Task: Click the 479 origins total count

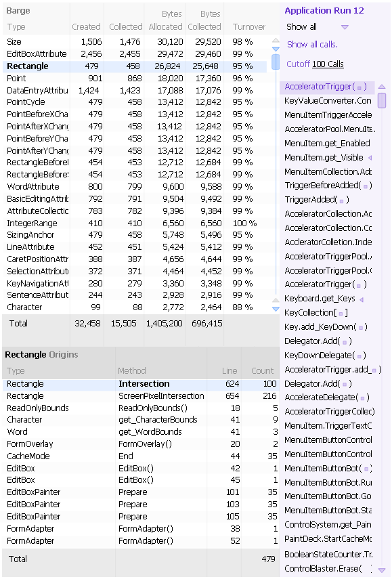Action: pyautogui.click(x=268, y=559)
